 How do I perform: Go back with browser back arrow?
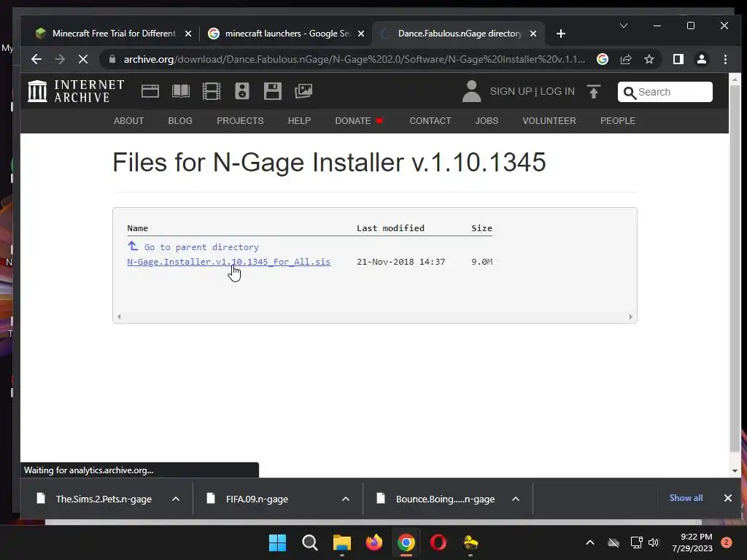36,59
